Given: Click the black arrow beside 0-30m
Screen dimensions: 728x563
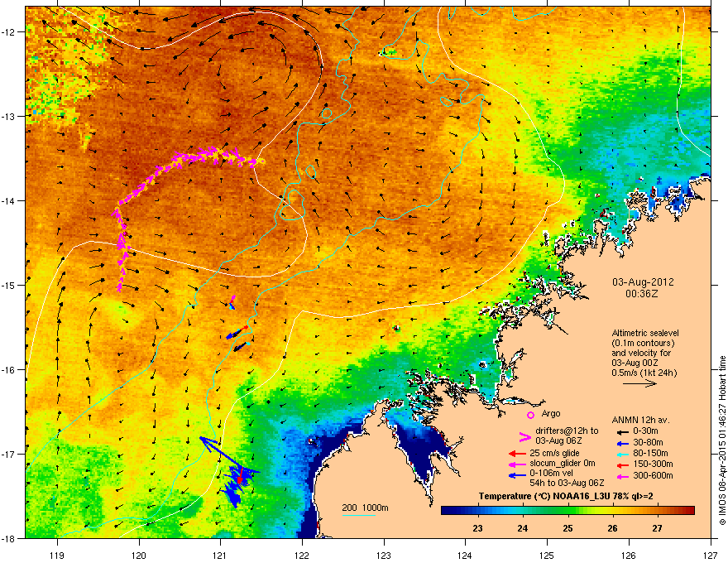Looking at the screenshot, I should tap(621, 431).
